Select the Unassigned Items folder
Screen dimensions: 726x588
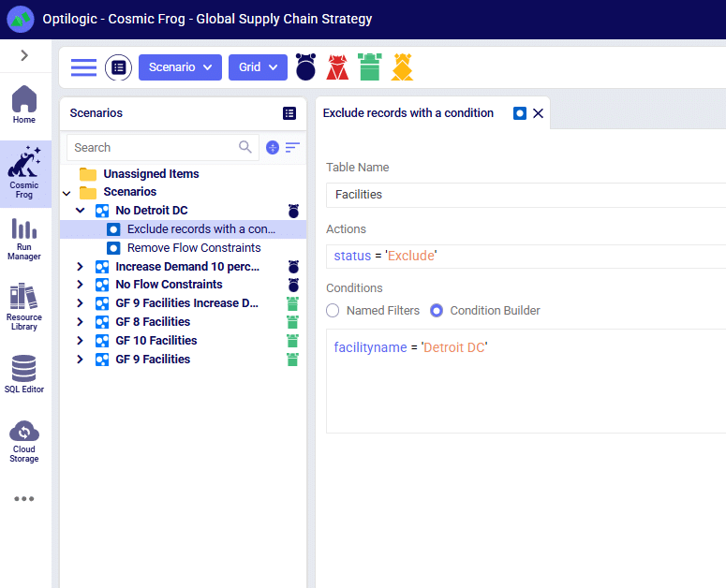(x=151, y=174)
